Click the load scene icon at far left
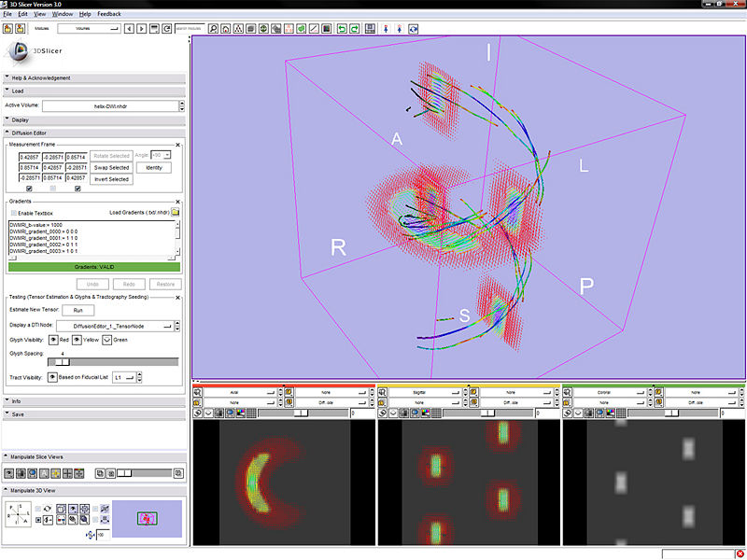Image resolution: width=747 pixels, height=560 pixels. [x=7, y=29]
